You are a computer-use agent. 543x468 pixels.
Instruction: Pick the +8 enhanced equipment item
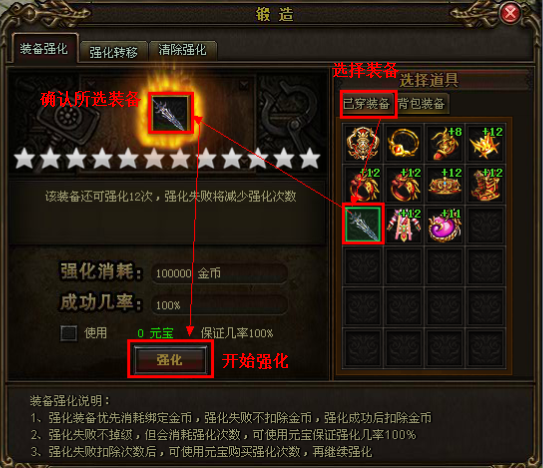444,143
